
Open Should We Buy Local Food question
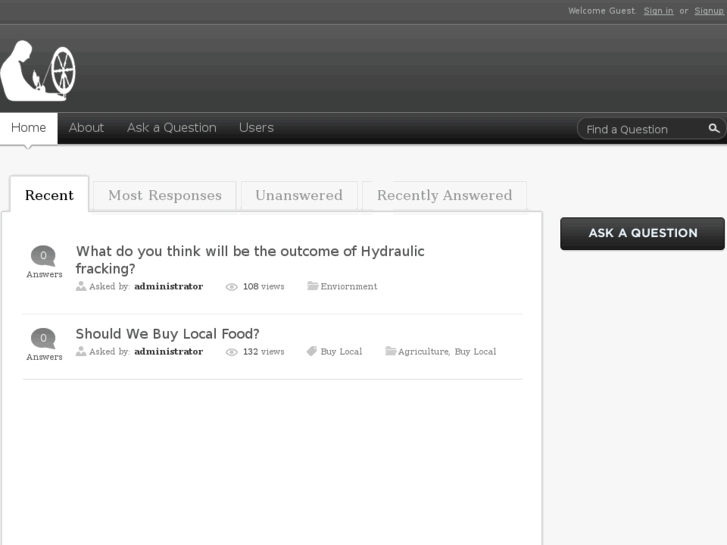tap(167, 333)
